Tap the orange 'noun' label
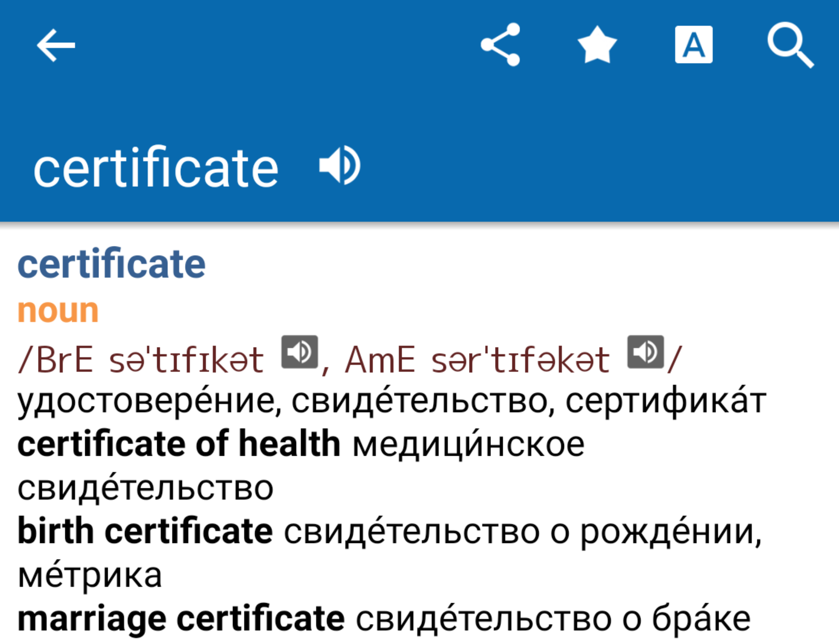Image resolution: width=839 pixels, height=644 pixels. (58, 311)
